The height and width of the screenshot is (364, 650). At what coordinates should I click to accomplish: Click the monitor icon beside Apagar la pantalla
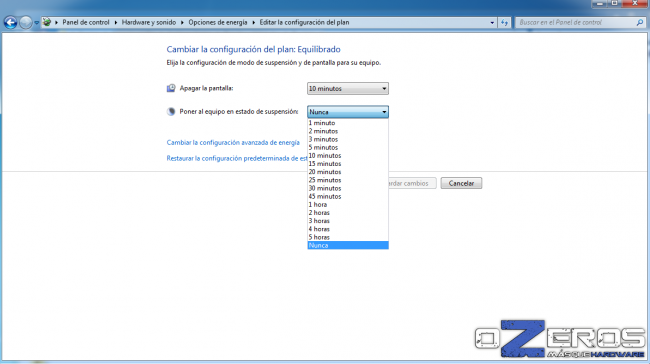click(x=171, y=88)
